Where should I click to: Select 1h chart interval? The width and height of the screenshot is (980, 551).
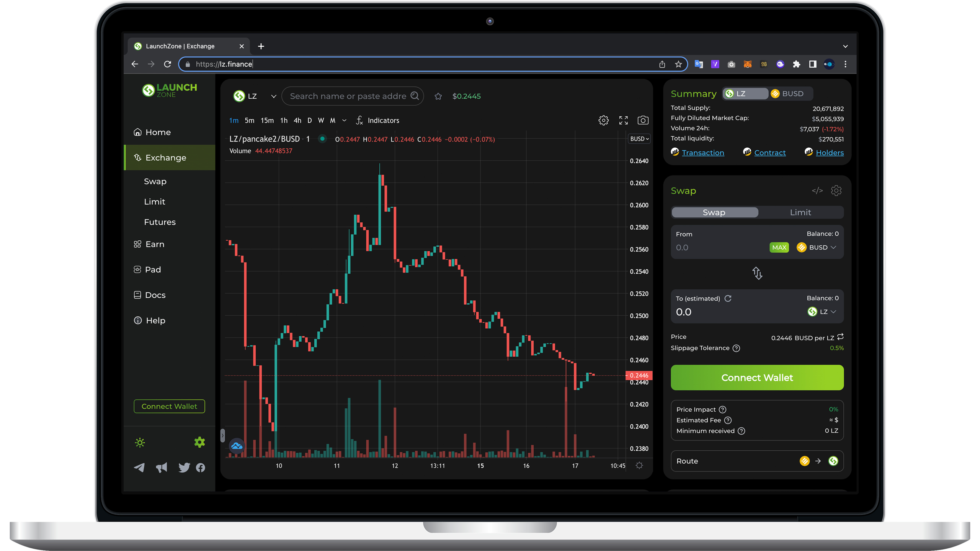(284, 121)
